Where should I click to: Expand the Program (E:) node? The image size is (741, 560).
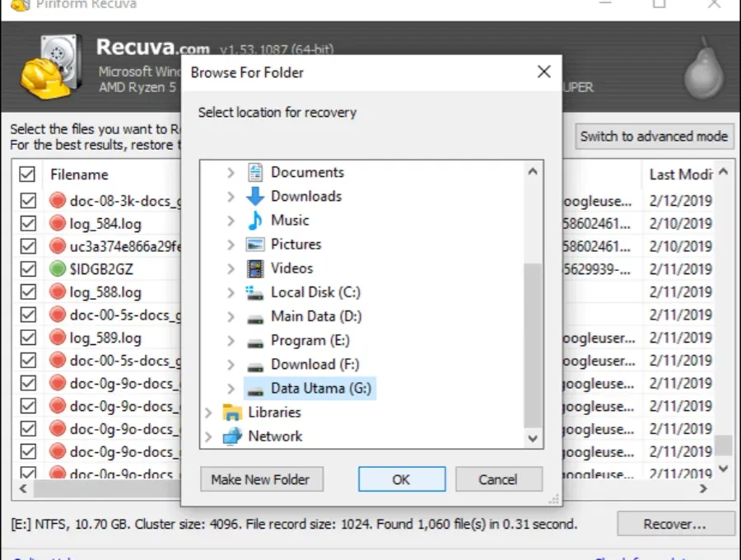point(231,340)
